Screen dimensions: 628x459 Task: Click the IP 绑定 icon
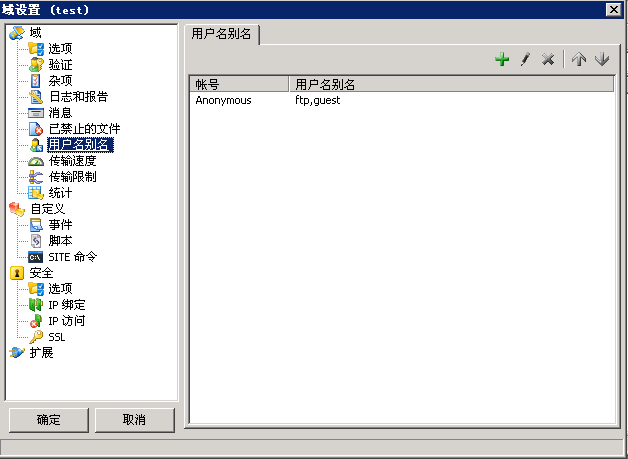(x=36, y=305)
